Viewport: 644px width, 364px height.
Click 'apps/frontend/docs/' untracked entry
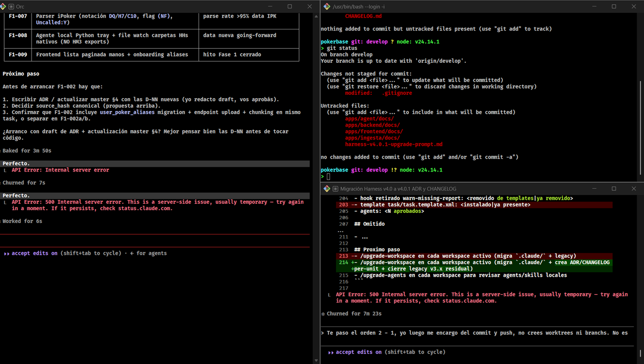click(x=374, y=131)
